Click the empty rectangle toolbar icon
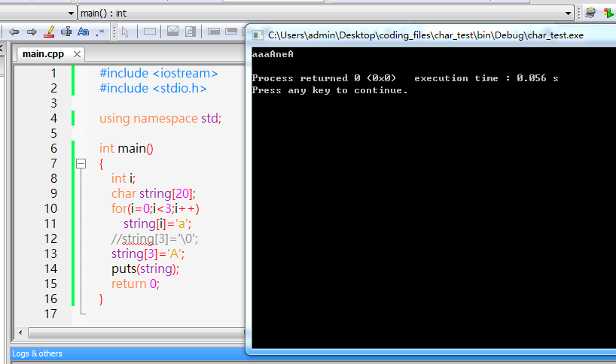Viewport: 616px width, 364px height. tap(150, 32)
